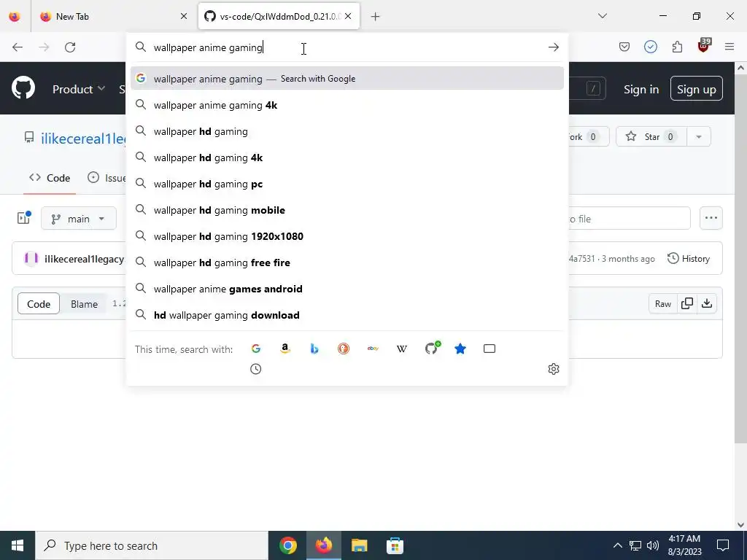List all tabs chevron
Viewport: 747px width, 560px height.
[602, 16]
